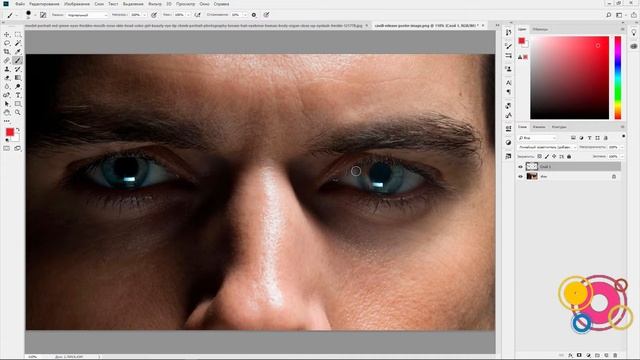This screenshot has height=360, width=640.
Task: Open the smoothing value dropdown arrow
Action: pos(244,15)
